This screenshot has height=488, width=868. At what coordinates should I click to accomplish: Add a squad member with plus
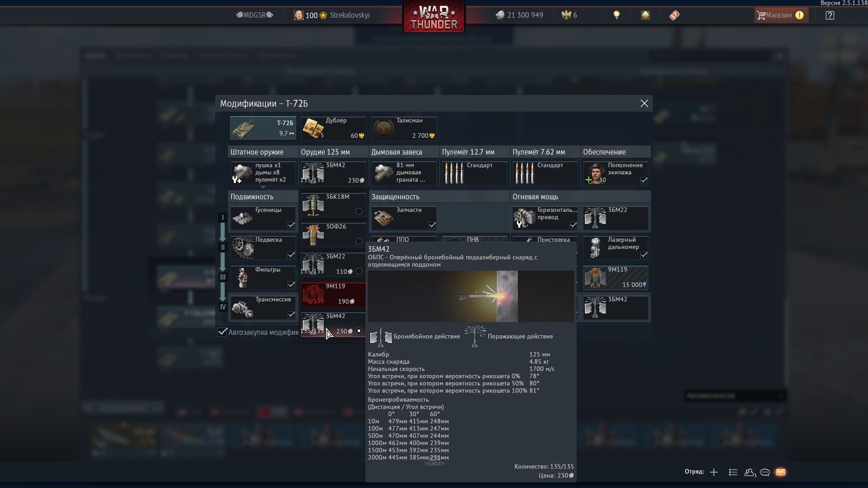(x=714, y=472)
